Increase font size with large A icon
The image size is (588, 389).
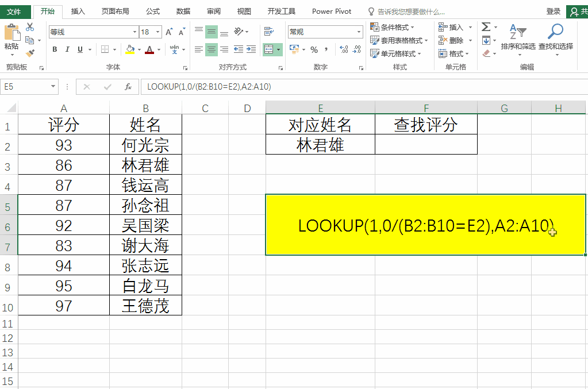(x=169, y=32)
